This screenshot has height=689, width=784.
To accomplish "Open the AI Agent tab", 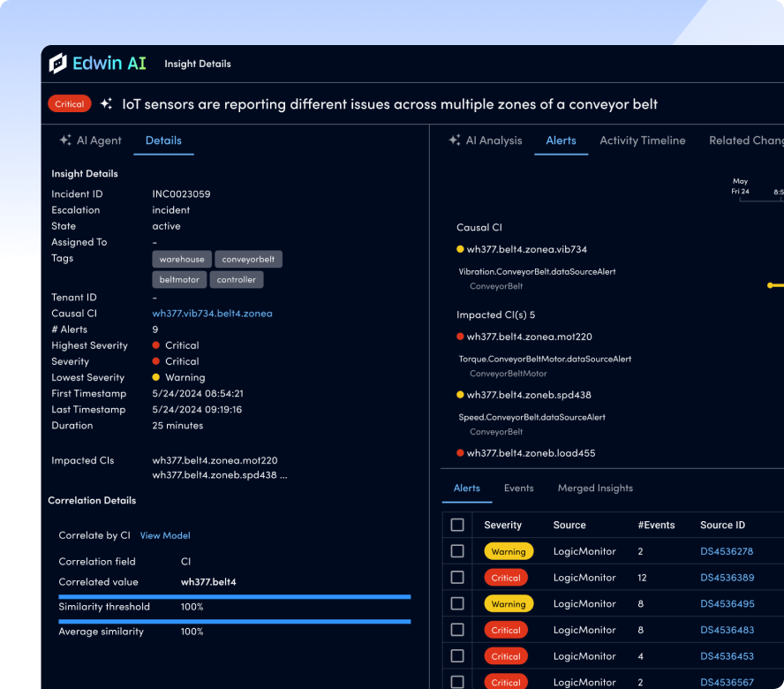I will click(x=91, y=140).
